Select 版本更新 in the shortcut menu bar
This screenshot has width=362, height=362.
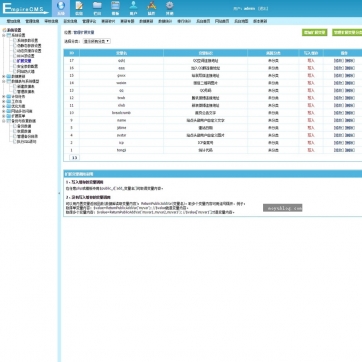tap(260, 21)
